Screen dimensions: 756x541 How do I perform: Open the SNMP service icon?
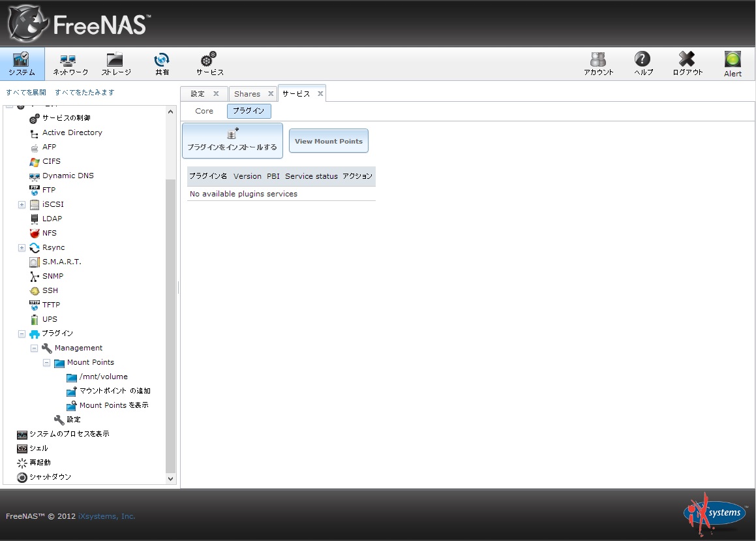click(34, 276)
